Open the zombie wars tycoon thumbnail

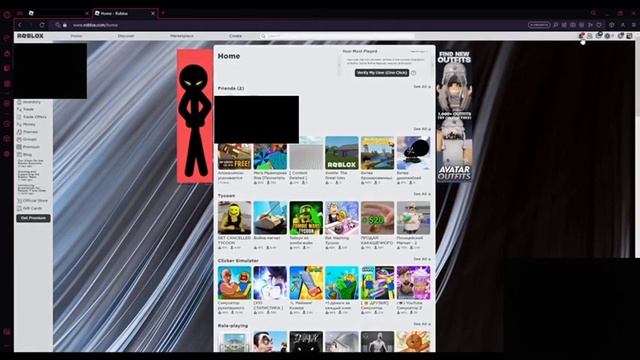(306, 218)
